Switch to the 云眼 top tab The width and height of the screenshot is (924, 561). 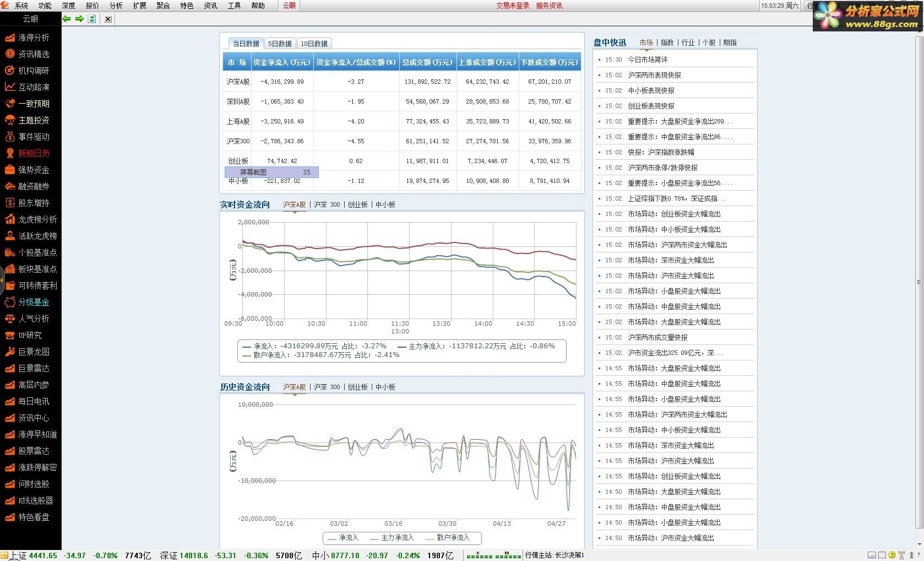click(289, 6)
